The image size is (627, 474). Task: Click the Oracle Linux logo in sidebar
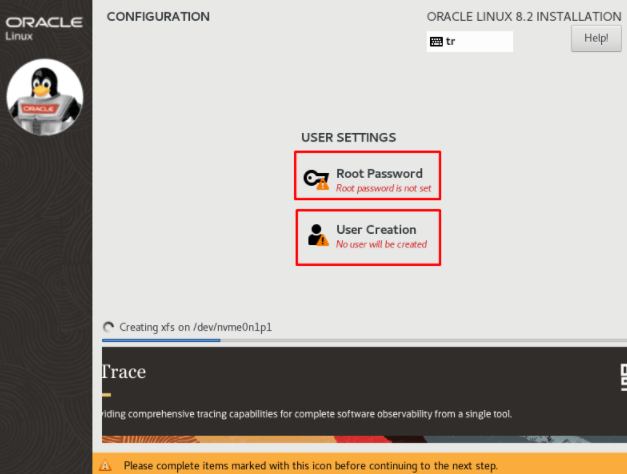point(44,28)
